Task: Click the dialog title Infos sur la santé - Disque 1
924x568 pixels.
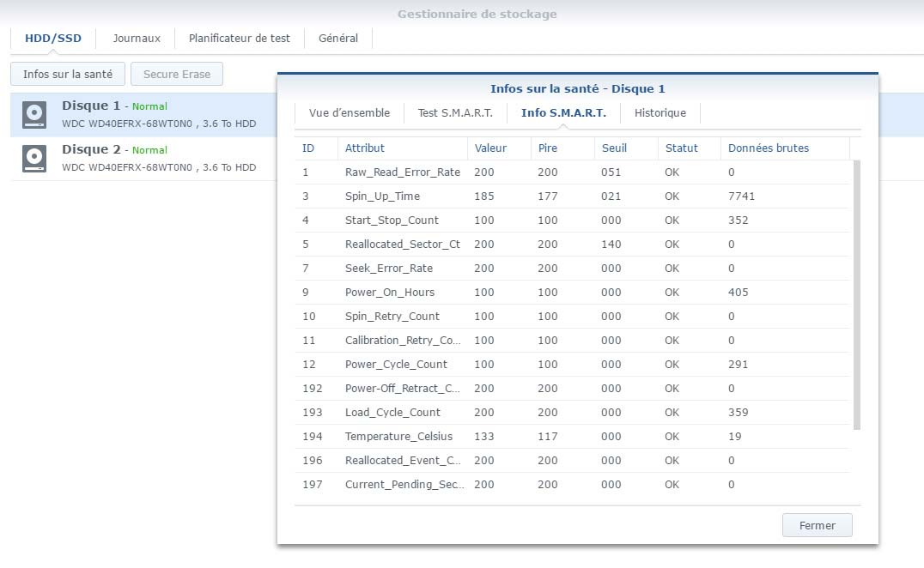Action: pos(577,89)
